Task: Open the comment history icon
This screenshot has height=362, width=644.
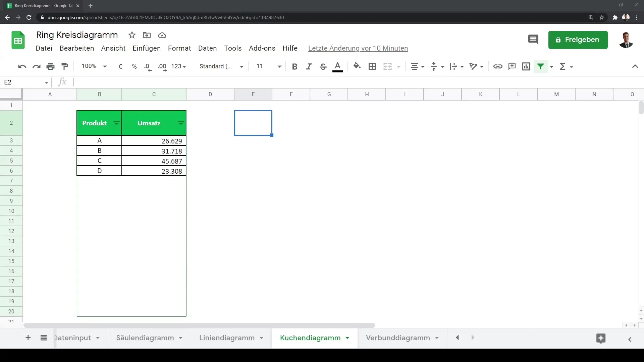Action: point(533,40)
